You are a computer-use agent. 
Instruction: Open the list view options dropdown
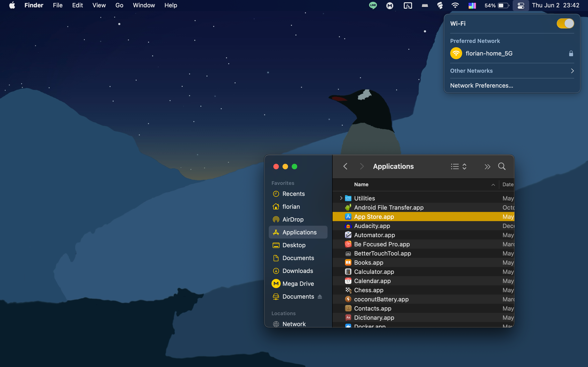click(x=458, y=167)
